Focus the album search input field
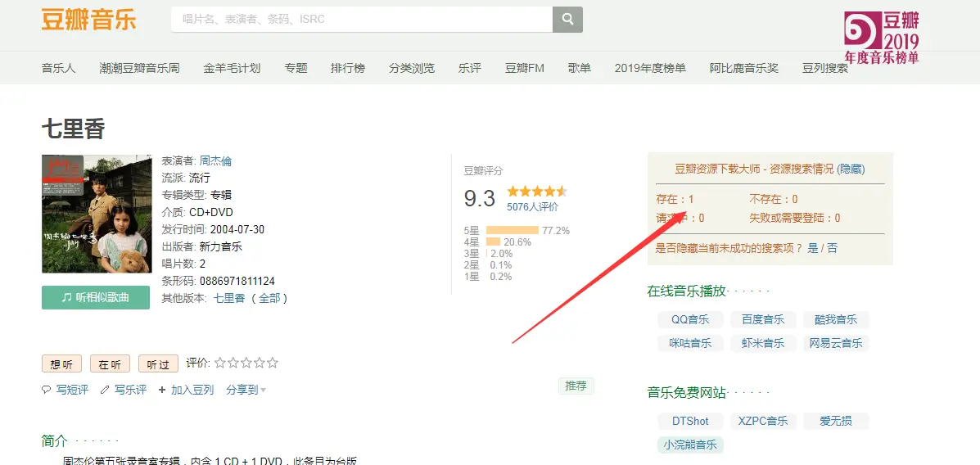980x465 pixels. pos(362,20)
